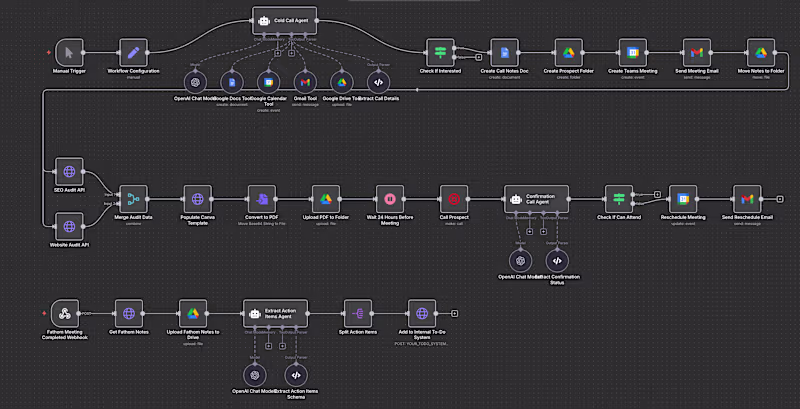
Task: Open the Confirmation Call Agent node
Action: point(536,199)
